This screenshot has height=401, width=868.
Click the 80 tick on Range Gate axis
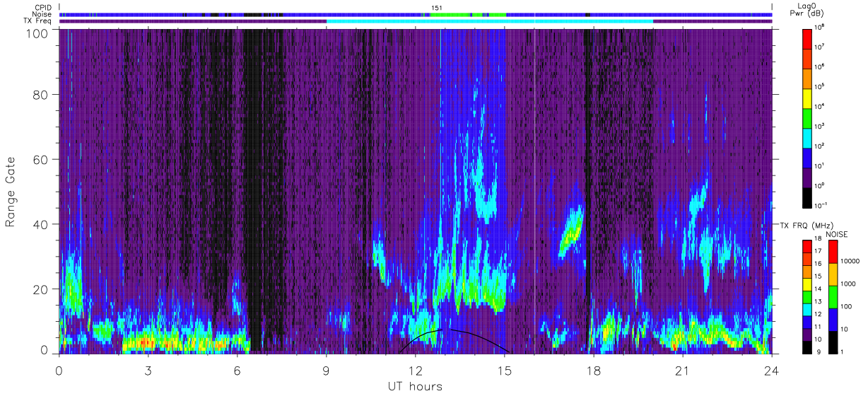[40, 94]
